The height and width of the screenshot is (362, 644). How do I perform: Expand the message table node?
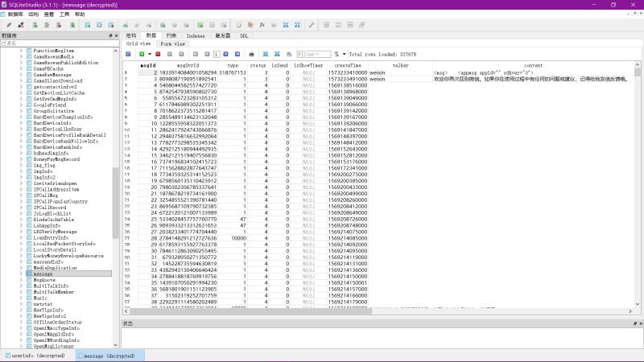tap(22, 274)
